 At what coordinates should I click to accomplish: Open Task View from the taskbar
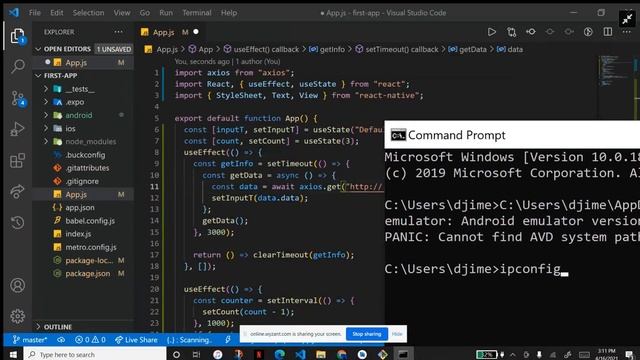tap(196, 354)
